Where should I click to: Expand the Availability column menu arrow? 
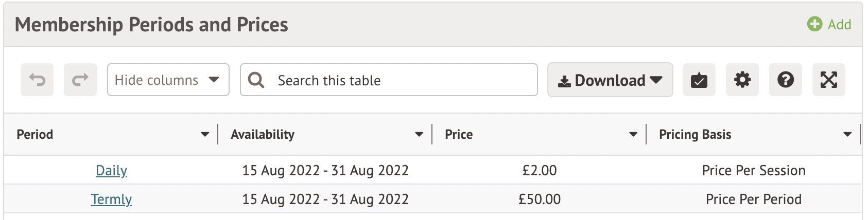click(x=419, y=135)
